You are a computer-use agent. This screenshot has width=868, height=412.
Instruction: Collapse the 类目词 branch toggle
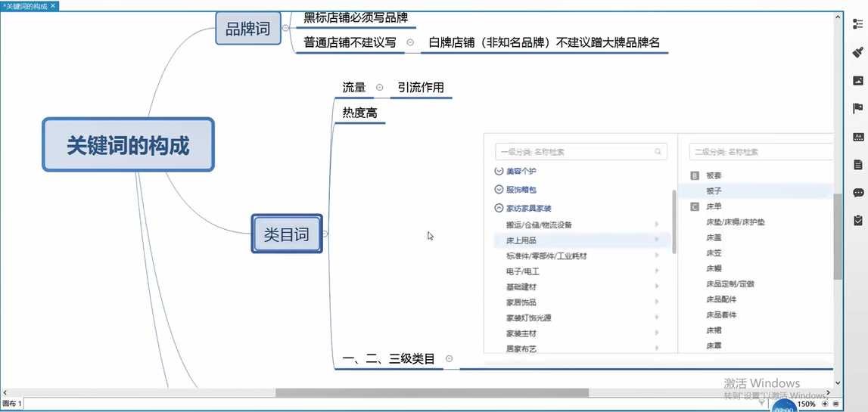[325, 234]
